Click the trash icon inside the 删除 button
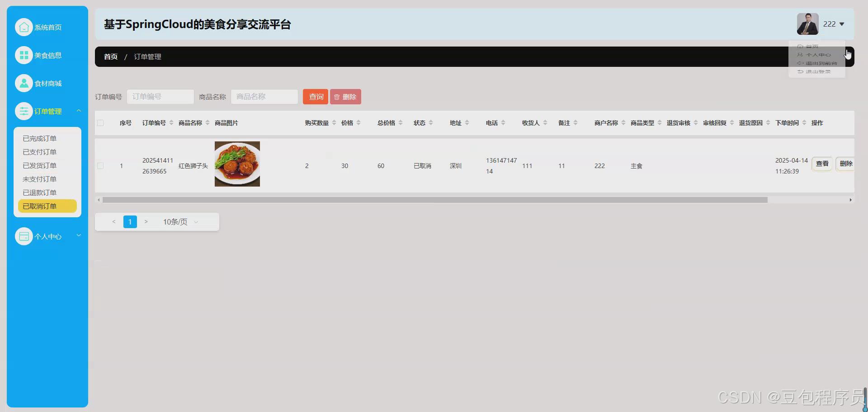The height and width of the screenshot is (412, 868). click(x=336, y=96)
